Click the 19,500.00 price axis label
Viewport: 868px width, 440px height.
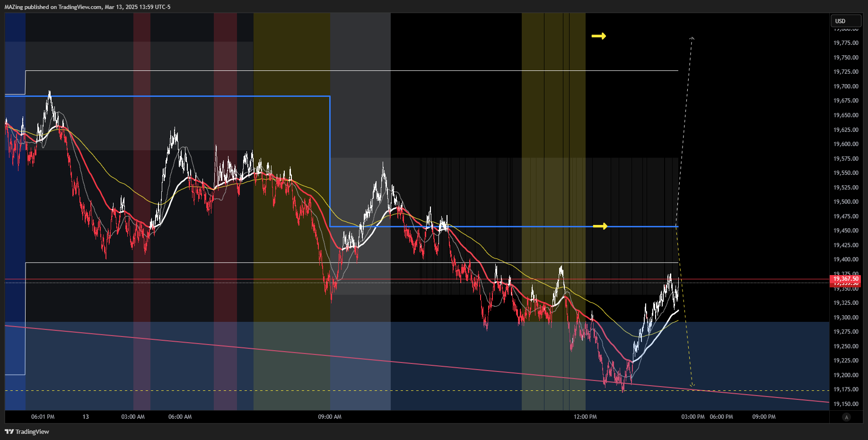846,202
